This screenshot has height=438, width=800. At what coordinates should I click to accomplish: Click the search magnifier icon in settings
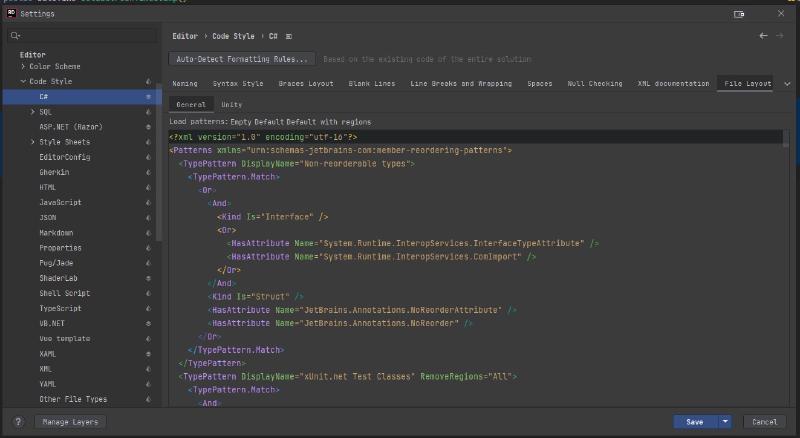point(16,35)
